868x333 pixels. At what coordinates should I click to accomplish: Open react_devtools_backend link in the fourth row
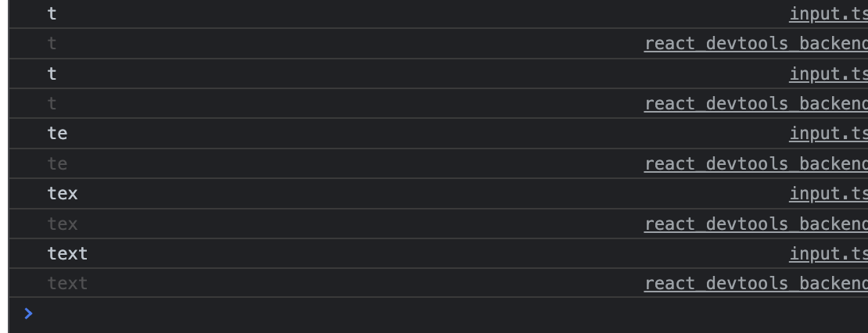[x=755, y=104]
